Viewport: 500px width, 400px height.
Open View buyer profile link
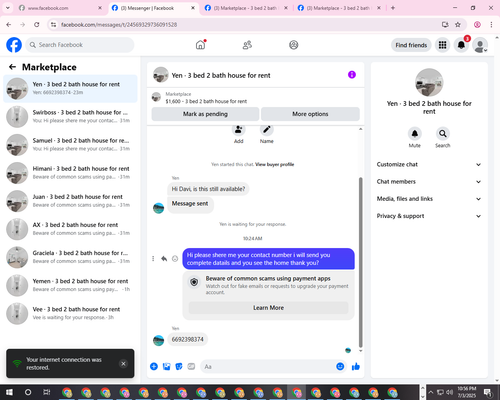[274, 164]
